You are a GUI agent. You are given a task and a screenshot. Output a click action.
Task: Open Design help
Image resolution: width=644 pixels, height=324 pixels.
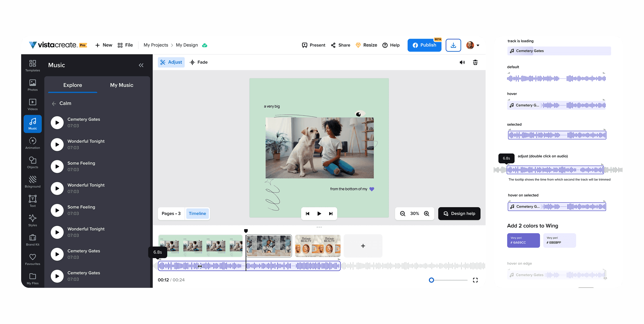(459, 214)
